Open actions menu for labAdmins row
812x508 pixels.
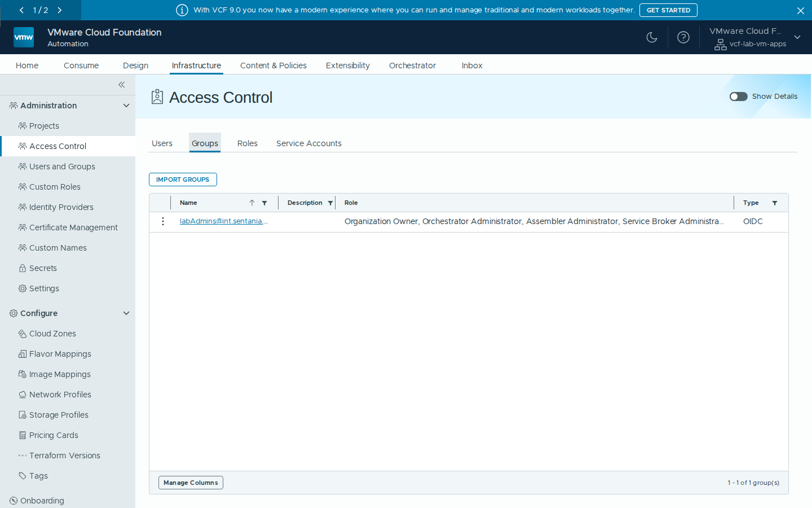click(163, 221)
